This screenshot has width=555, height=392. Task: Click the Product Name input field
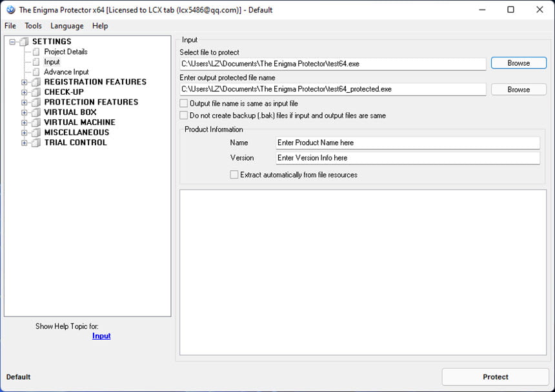pyautogui.click(x=408, y=142)
